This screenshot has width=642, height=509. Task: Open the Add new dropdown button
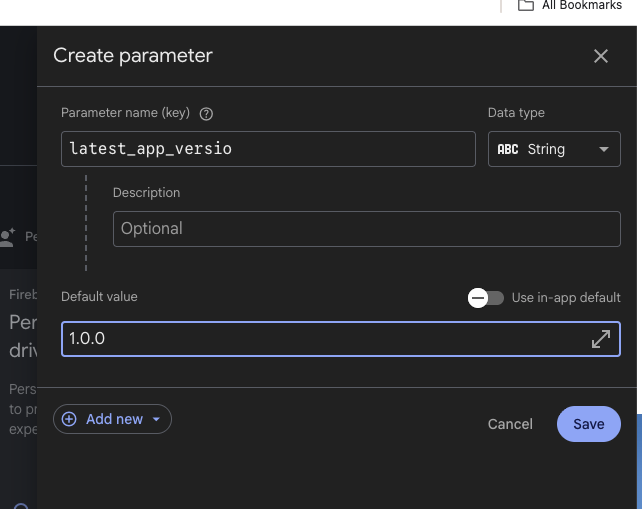[112, 419]
